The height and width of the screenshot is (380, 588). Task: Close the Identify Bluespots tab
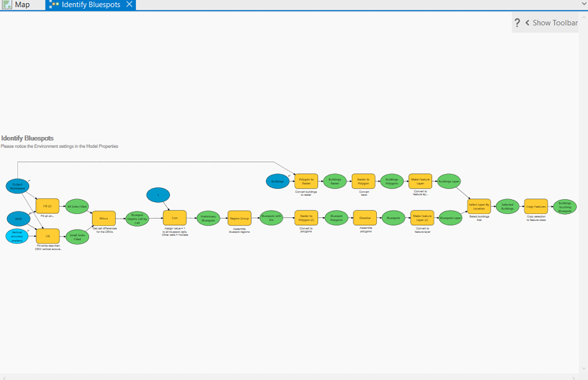(x=129, y=5)
